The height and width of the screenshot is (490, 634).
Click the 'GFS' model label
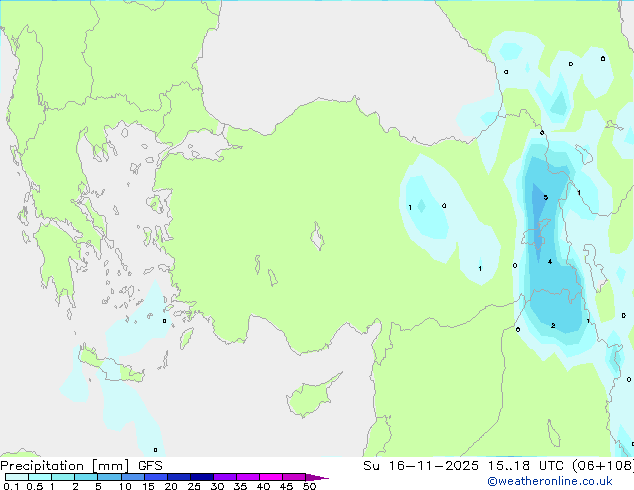(150, 466)
